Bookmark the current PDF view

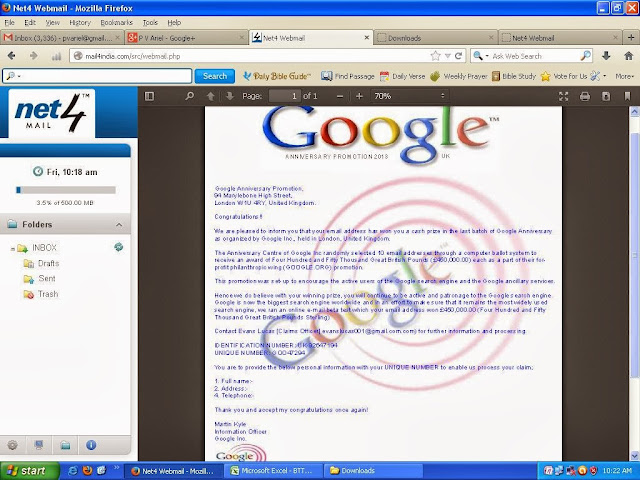pos(627,96)
